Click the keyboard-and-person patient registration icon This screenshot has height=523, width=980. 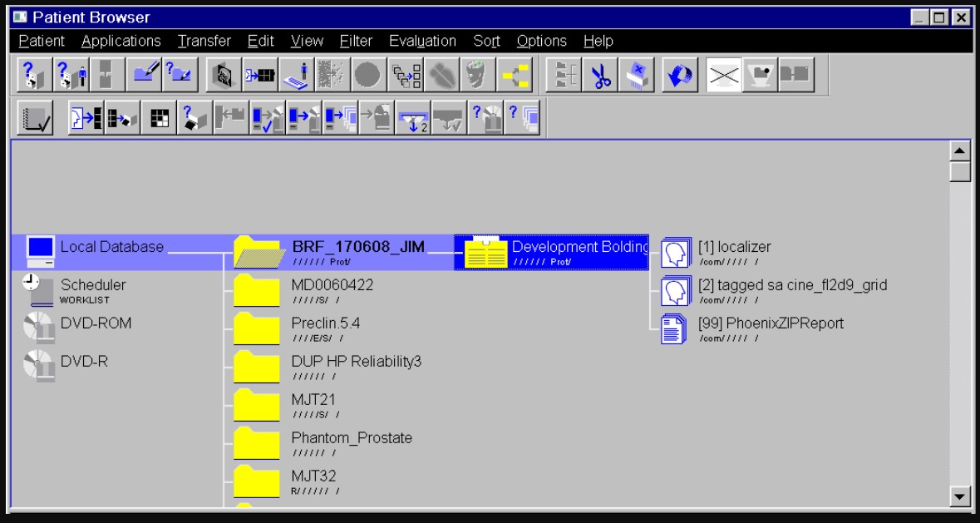(x=297, y=75)
